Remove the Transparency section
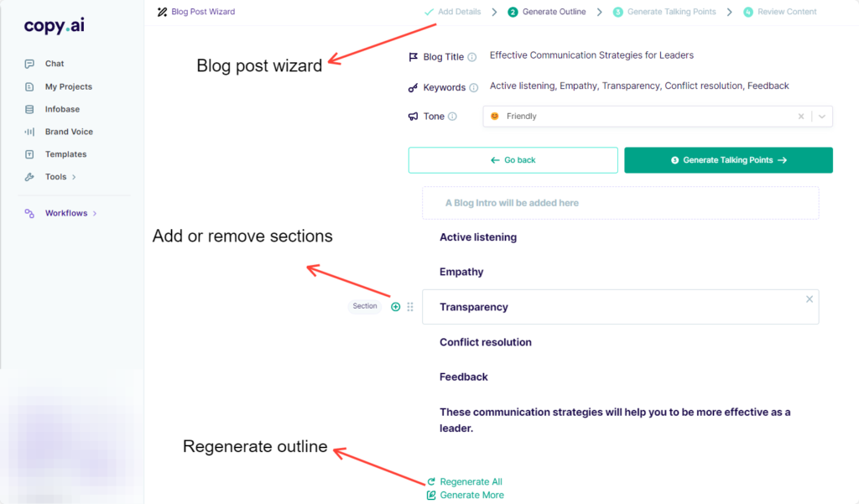Viewport: 859px width, 504px height. [809, 299]
